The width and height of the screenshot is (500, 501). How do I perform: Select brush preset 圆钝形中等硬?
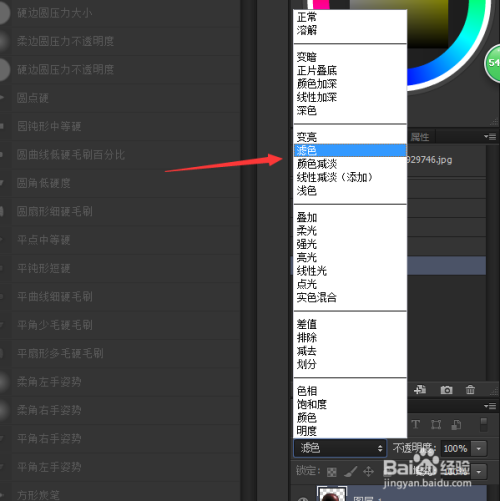[120, 126]
